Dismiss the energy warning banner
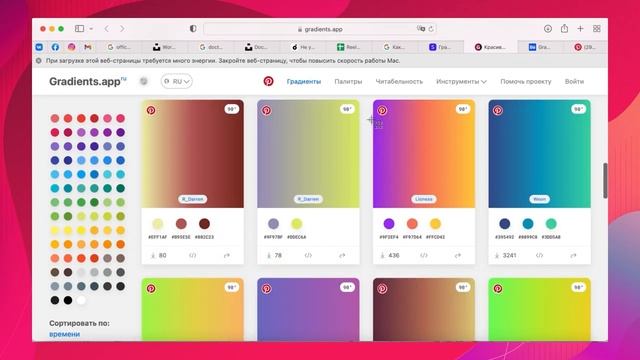 [39, 60]
